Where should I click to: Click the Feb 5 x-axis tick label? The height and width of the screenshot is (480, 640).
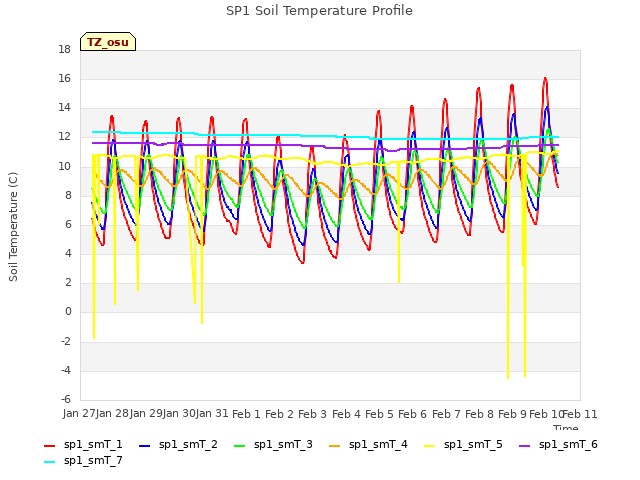tap(379, 414)
